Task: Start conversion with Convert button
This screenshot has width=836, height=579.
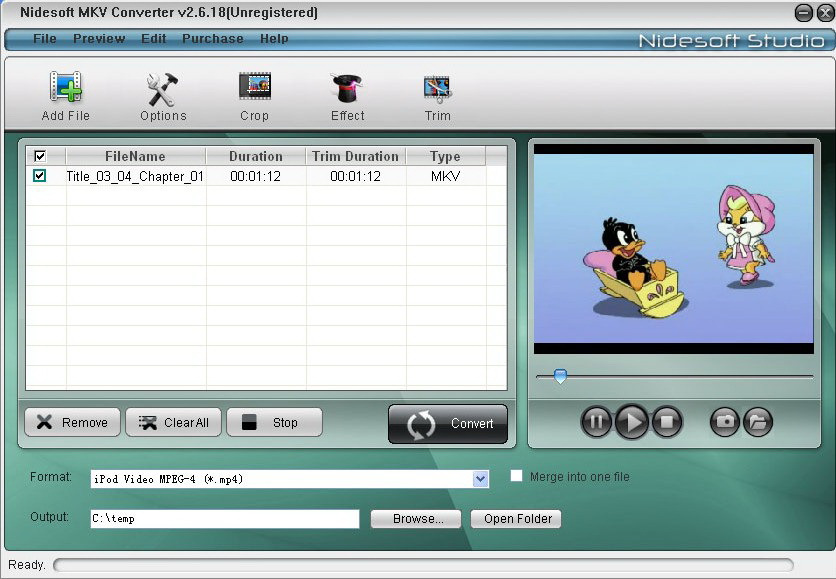Action: (448, 424)
